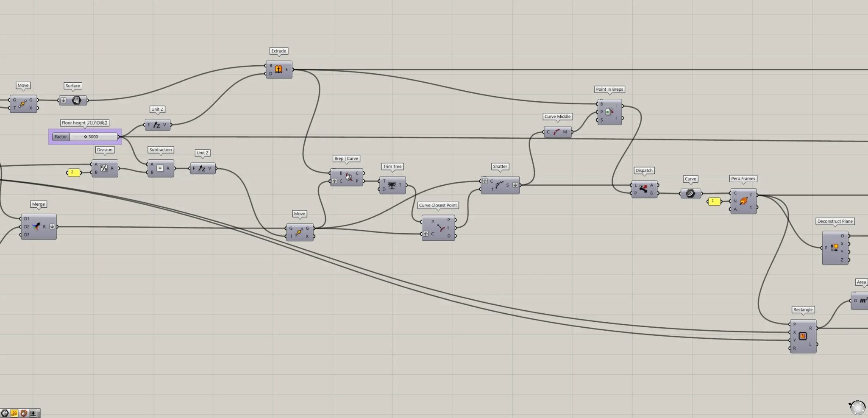Click the down arrow on Surface parameter input
The width and height of the screenshot is (868, 418).
(x=63, y=100)
